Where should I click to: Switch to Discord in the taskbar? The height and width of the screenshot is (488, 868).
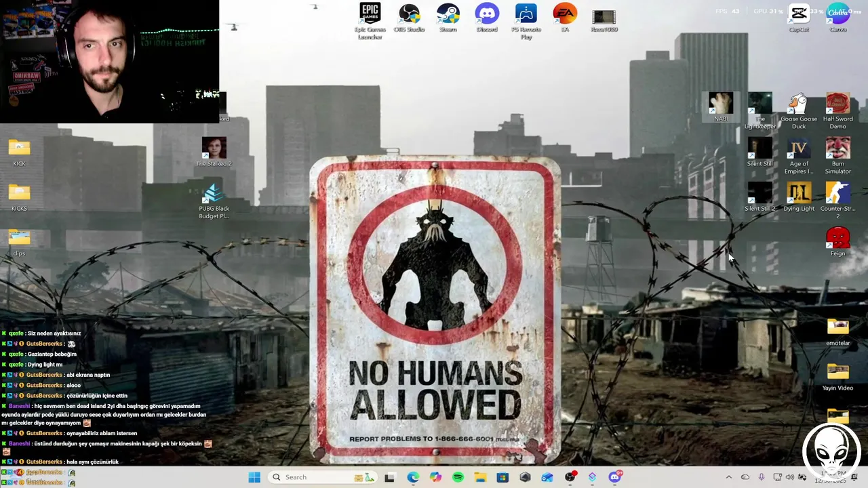615,477
